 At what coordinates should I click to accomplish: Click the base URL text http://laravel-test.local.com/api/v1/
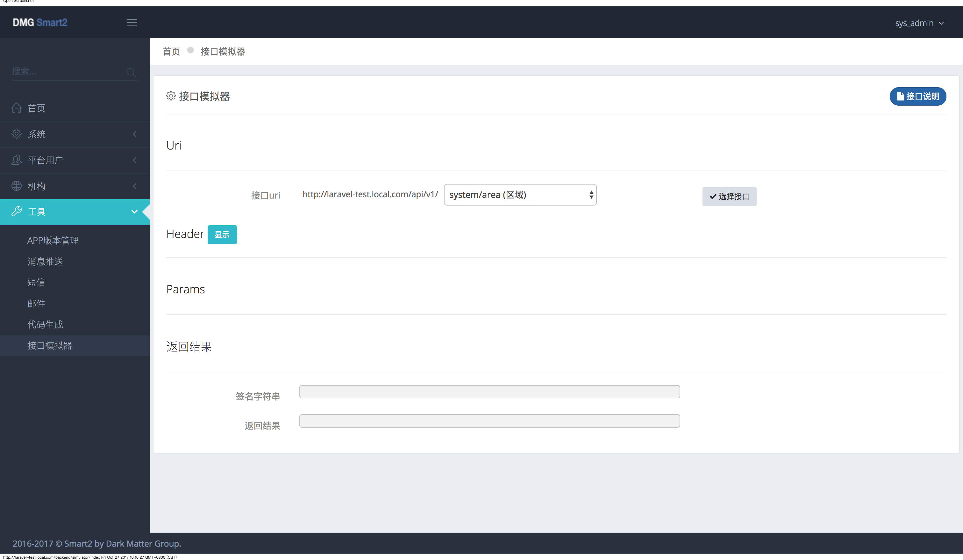pyautogui.click(x=370, y=194)
